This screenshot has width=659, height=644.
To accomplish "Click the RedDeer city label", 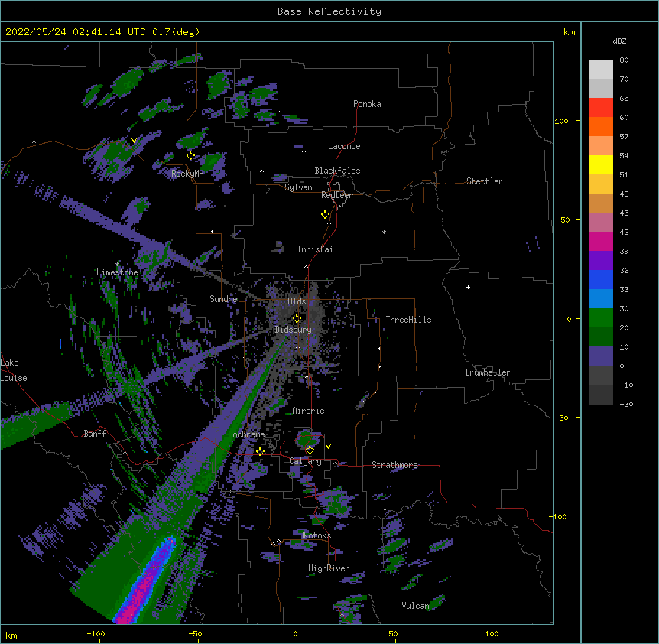I will [336, 195].
